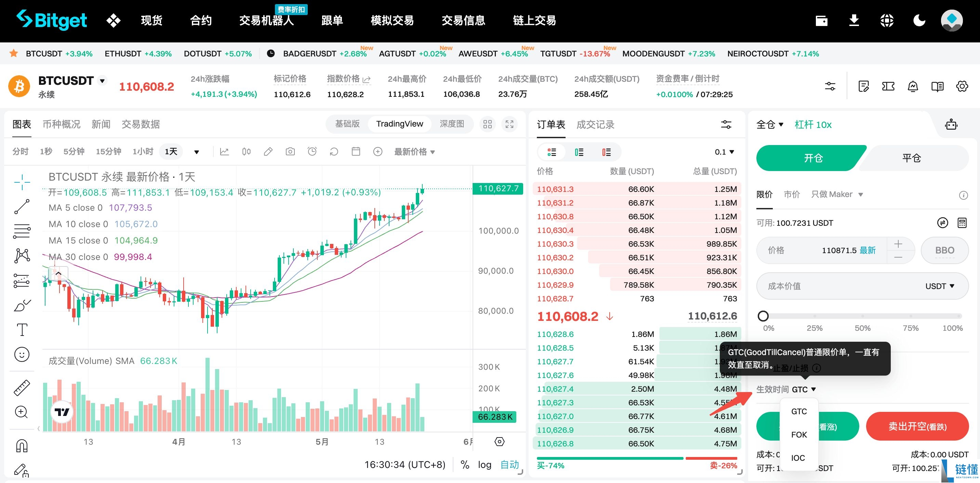The height and width of the screenshot is (483, 980).
Task: Toggle the magnet snap mode
Action: click(x=22, y=445)
